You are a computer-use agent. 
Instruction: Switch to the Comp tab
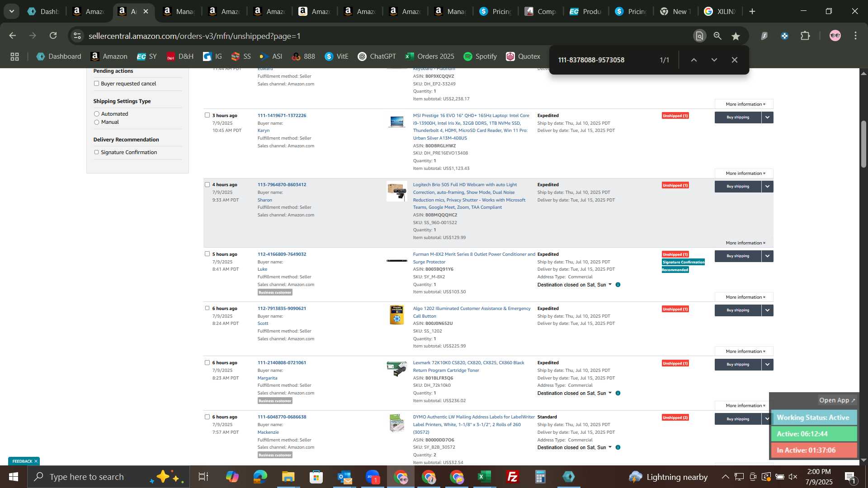click(x=541, y=11)
